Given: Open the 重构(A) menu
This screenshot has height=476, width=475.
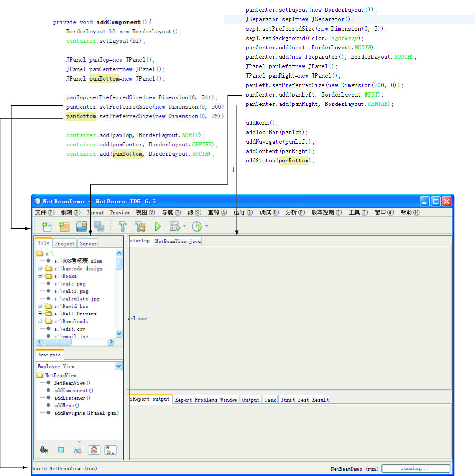Looking at the screenshot, I should [x=217, y=212].
